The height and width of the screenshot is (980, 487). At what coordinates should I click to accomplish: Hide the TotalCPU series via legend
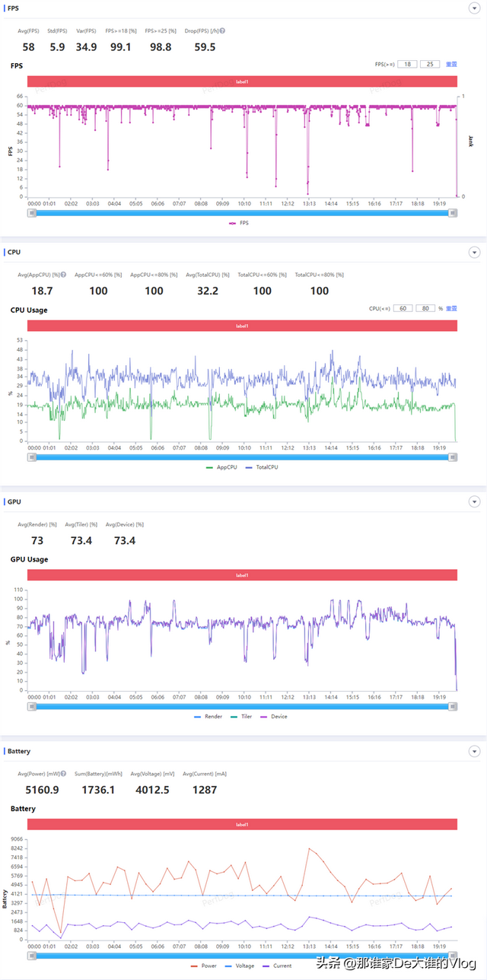[263, 466]
